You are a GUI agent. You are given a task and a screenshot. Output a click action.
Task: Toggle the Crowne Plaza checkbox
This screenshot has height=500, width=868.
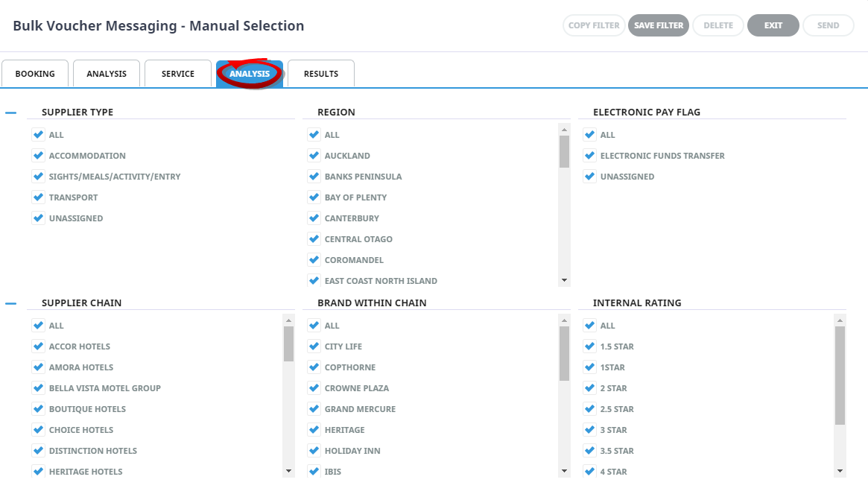pos(314,388)
